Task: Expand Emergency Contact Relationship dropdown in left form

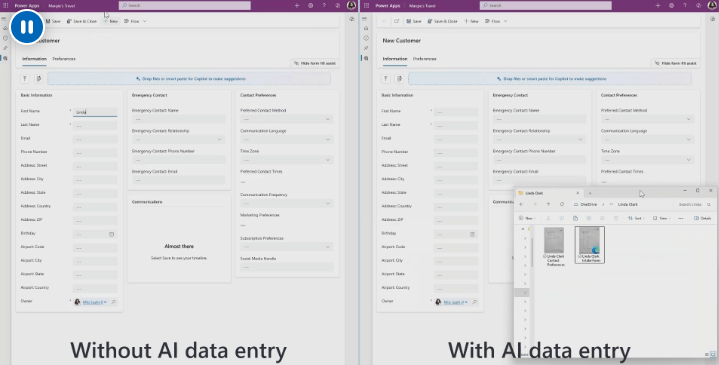Action: (219, 139)
